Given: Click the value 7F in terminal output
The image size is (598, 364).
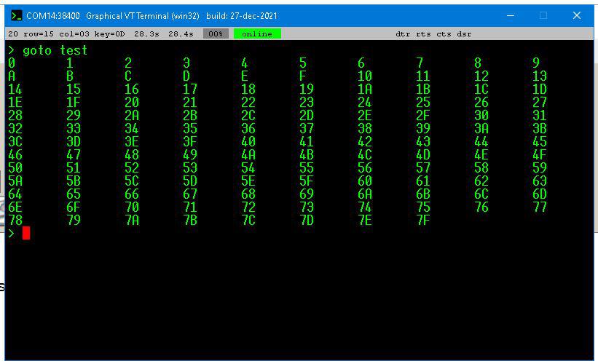Looking at the screenshot, I should [x=423, y=221].
